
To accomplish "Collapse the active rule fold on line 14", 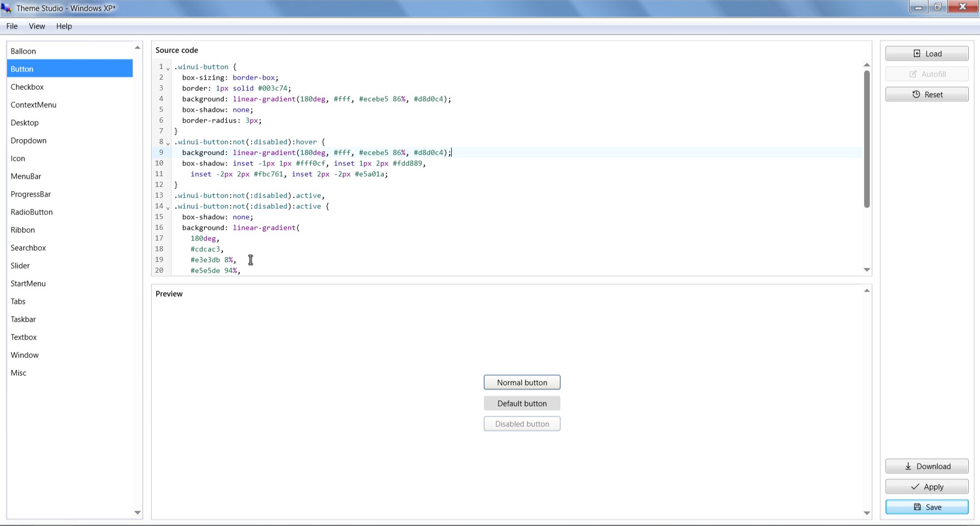I will point(168,208).
